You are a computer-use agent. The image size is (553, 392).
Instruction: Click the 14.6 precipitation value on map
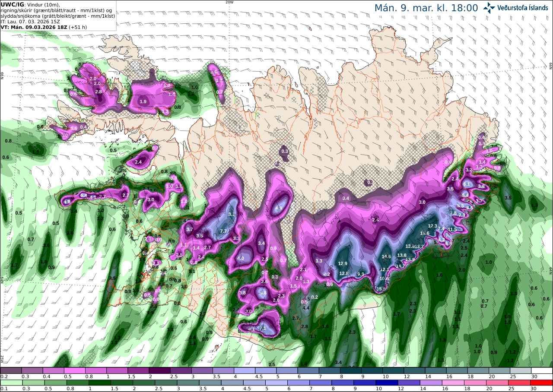click(386, 256)
